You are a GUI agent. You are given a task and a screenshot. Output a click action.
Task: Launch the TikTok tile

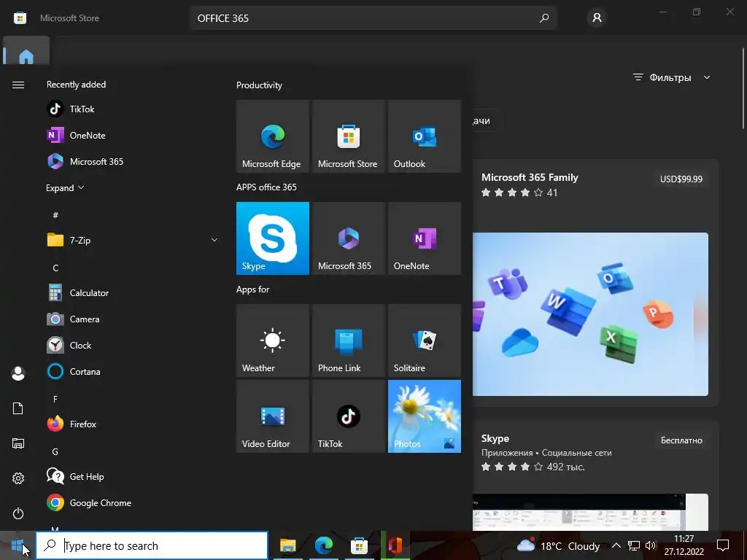[x=348, y=416]
